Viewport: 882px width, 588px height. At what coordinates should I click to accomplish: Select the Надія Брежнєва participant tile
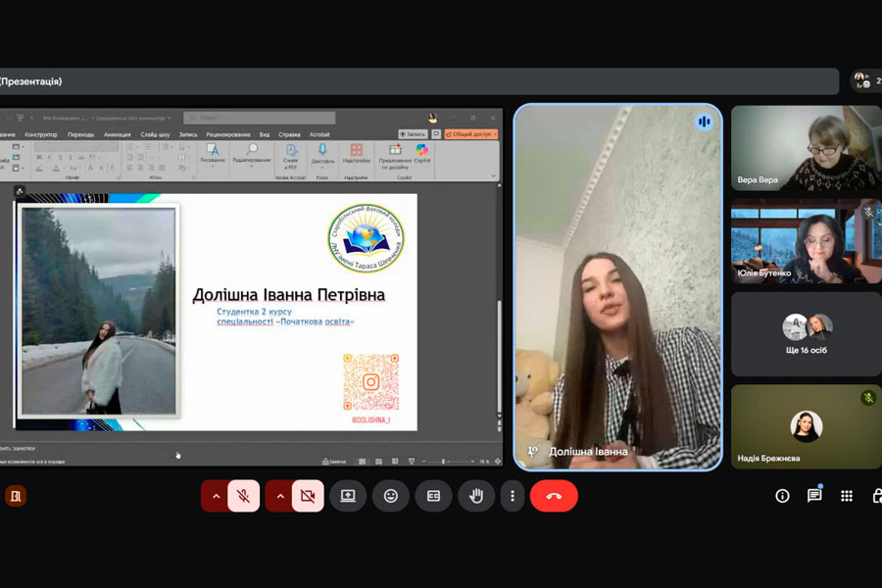tap(807, 426)
